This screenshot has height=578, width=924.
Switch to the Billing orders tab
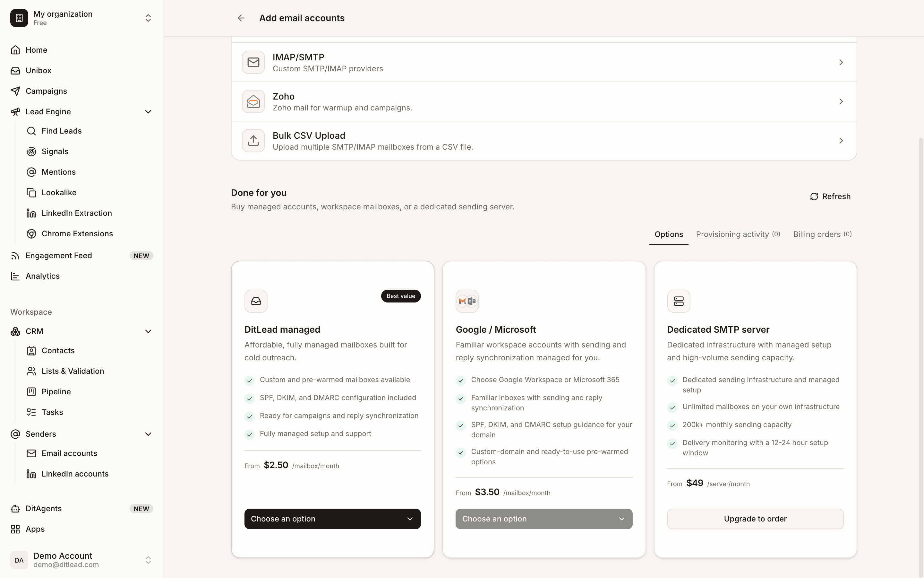pos(822,234)
